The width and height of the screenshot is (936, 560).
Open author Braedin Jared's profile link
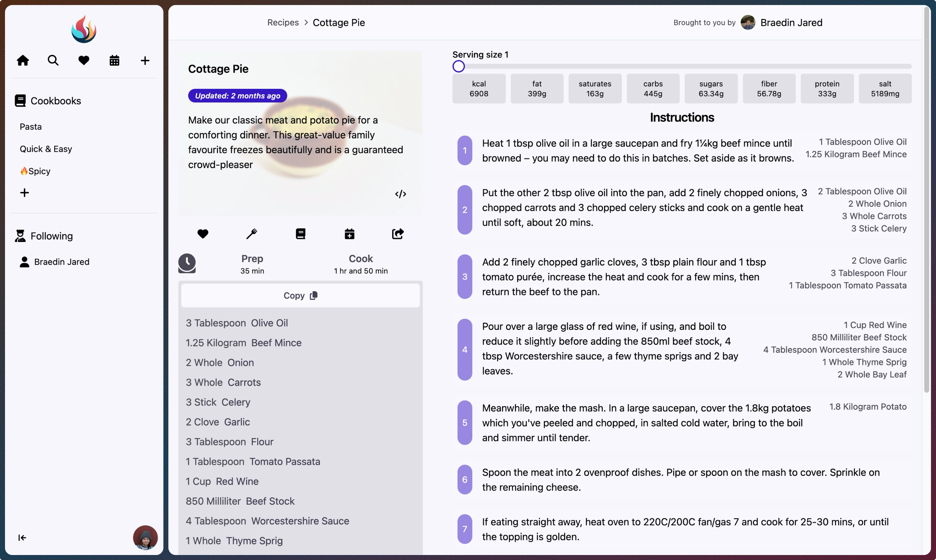(x=791, y=22)
